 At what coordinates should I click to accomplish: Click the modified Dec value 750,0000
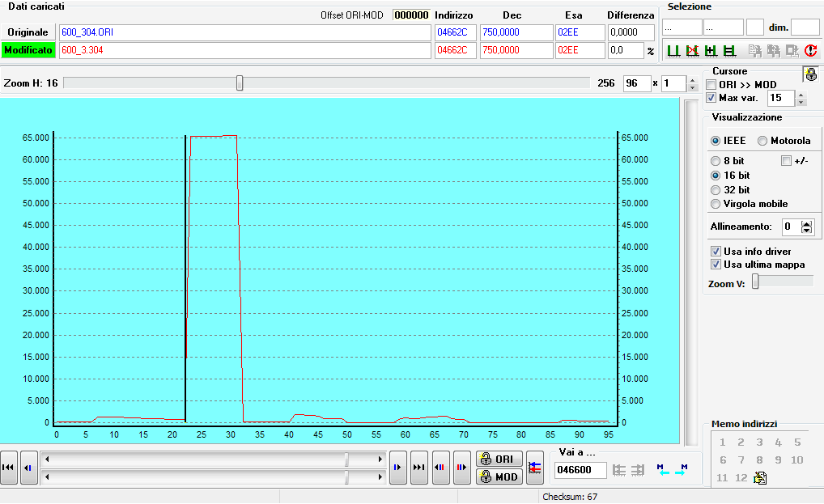point(516,50)
